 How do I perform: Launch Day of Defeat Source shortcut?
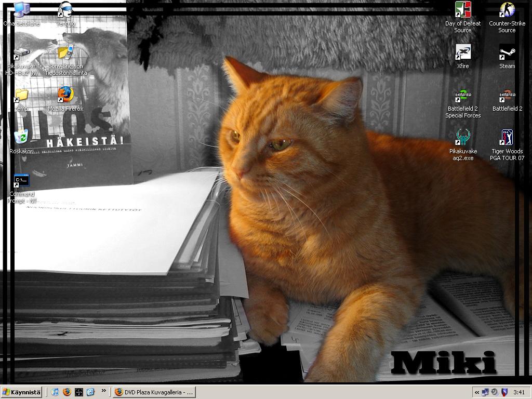click(463, 10)
